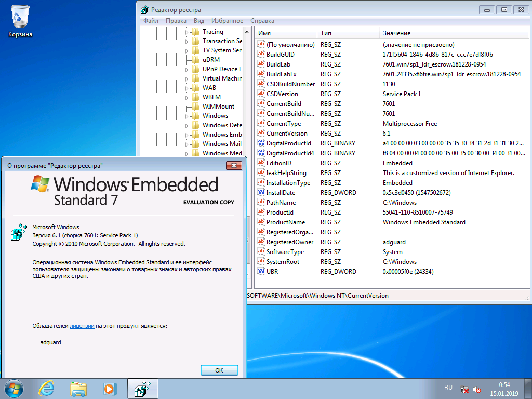Click the string icon of ProductName
Viewport: 532px width, 399px height.
click(x=261, y=222)
